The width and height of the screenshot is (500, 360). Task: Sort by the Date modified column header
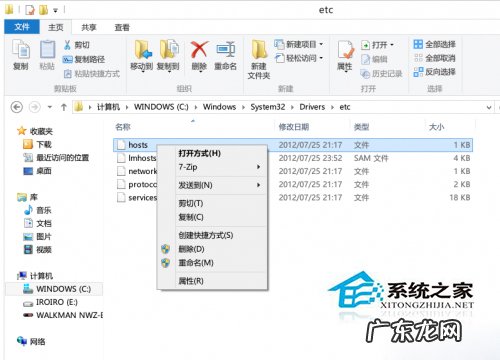click(294, 127)
